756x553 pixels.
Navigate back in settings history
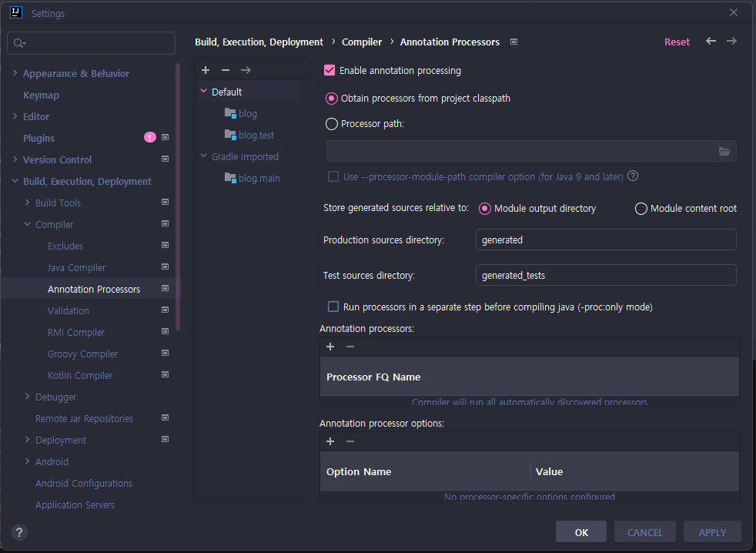(711, 41)
